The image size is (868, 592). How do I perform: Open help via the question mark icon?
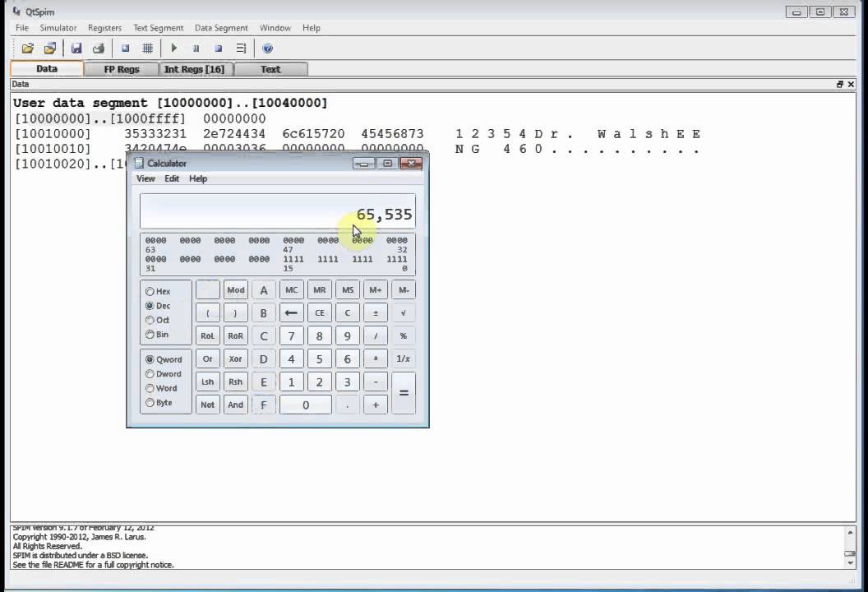tap(267, 49)
